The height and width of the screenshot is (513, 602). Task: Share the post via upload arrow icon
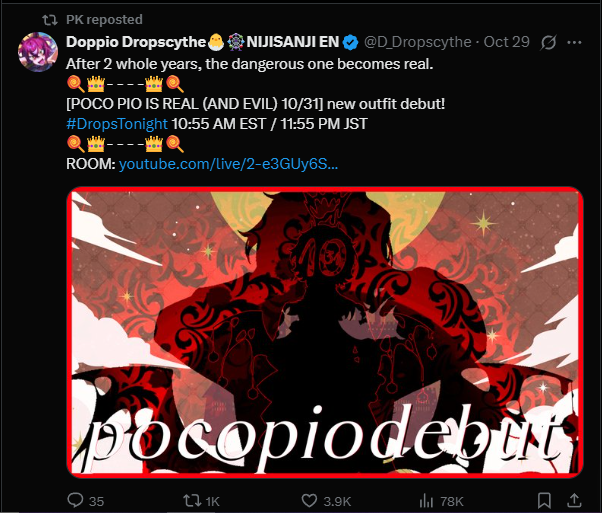(x=574, y=500)
